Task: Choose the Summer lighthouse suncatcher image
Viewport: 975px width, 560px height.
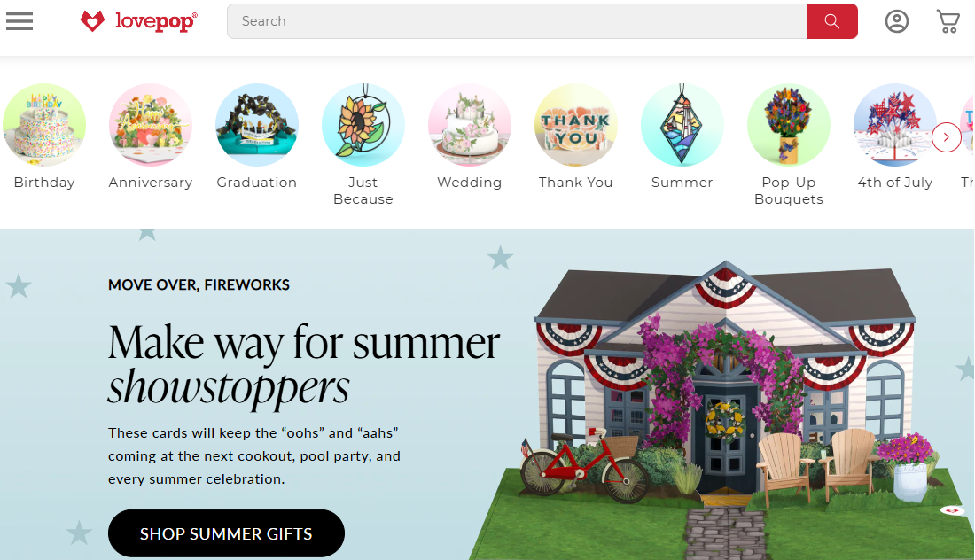Action: (682, 125)
